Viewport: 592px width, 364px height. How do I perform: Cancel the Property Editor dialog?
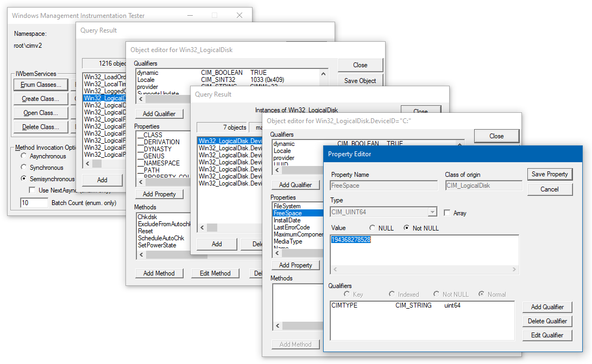tap(550, 189)
